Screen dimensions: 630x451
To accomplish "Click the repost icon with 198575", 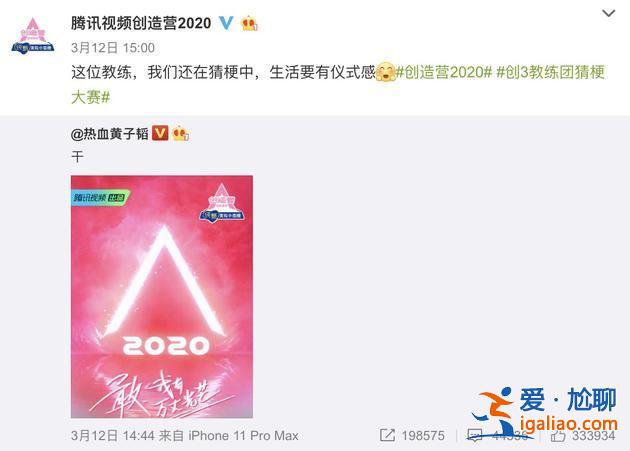I will [387, 435].
